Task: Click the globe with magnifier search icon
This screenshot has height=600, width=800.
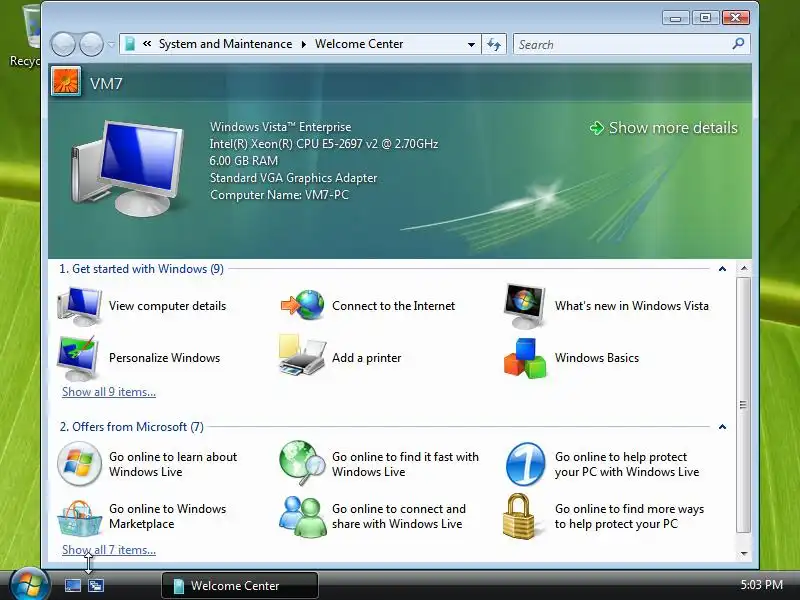Action: coord(303,463)
